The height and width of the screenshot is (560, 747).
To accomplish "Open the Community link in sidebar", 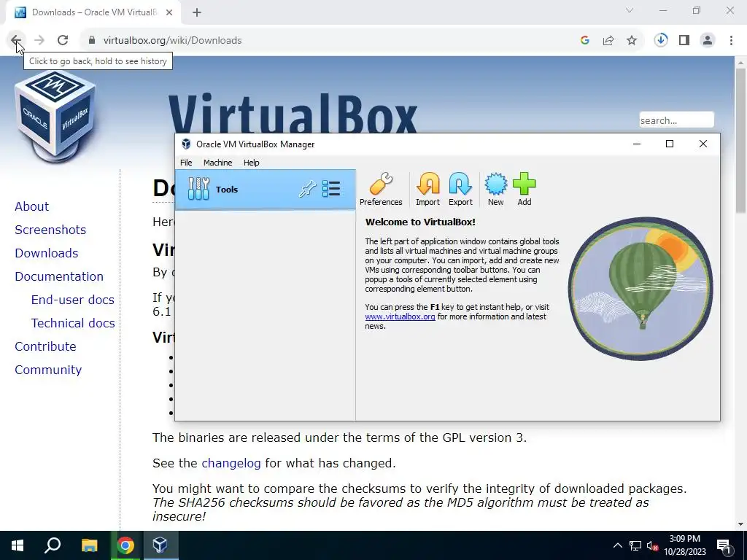I will click(x=48, y=370).
